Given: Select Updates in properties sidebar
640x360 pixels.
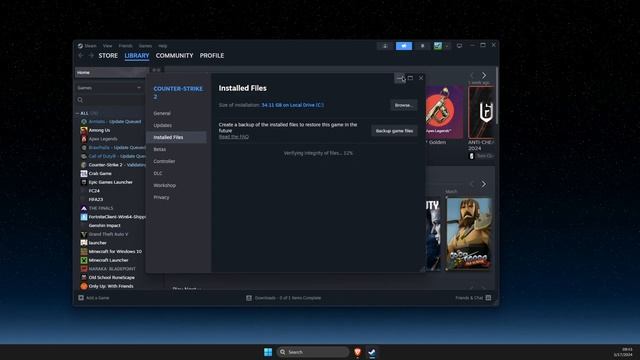Looking at the screenshot, I should [x=176, y=125].
